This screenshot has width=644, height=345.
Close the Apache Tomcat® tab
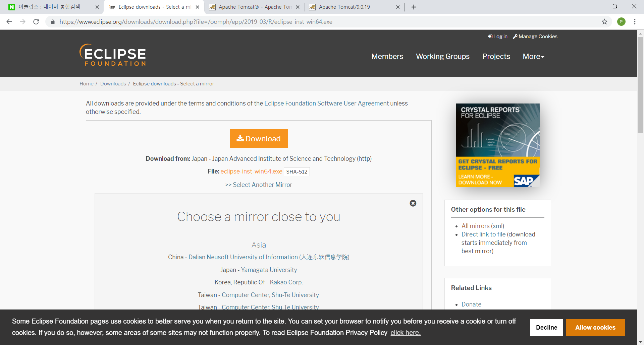pos(298,7)
